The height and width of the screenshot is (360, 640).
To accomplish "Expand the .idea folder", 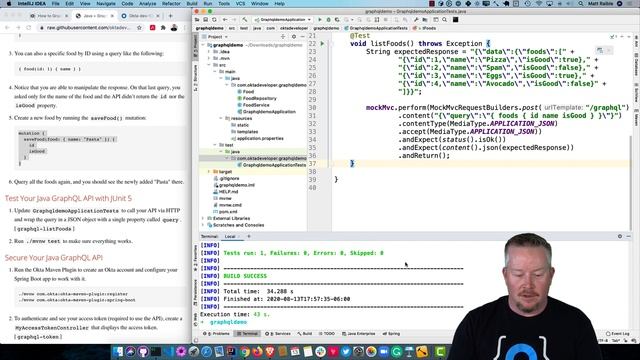I will [x=209, y=52].
